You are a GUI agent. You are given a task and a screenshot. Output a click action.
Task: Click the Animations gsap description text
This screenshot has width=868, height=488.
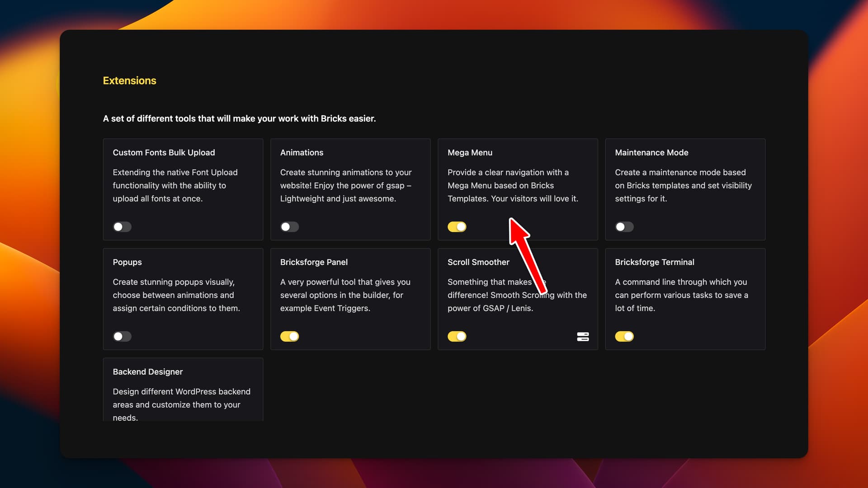346,185
